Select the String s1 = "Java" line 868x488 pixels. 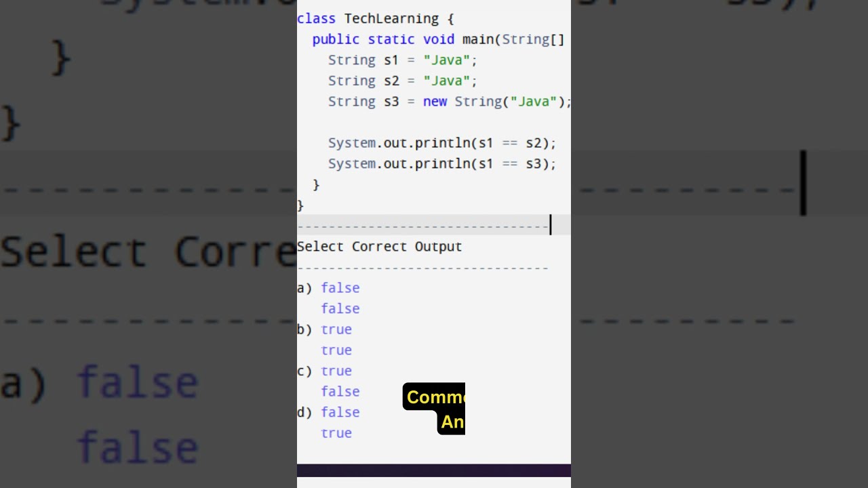(403, 60)
